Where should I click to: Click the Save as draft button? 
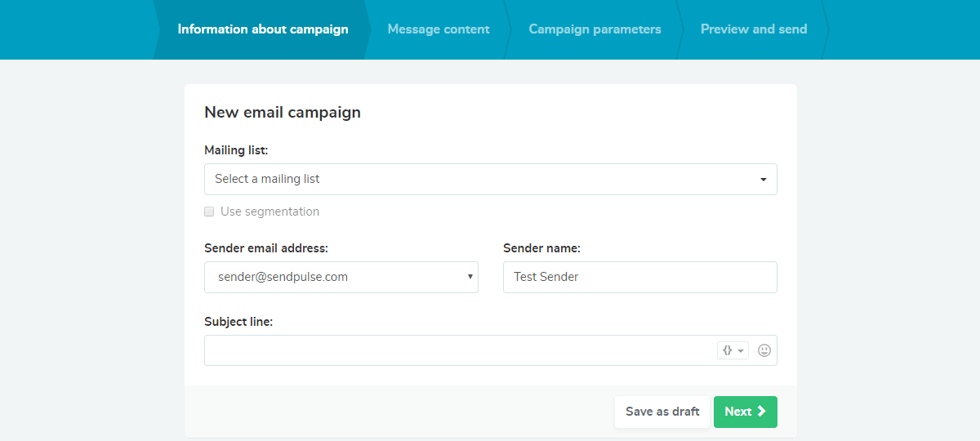point(662,412)
